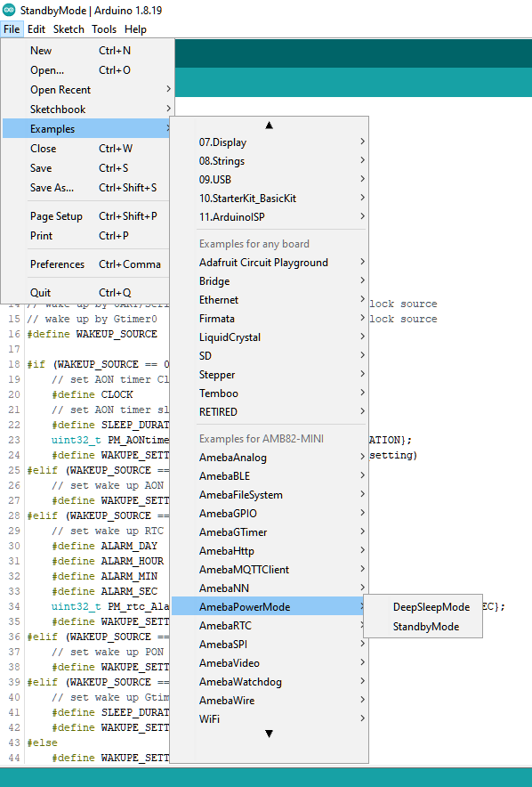
Task: Choose Quit from the File menu
Action: tap(88, 293)
